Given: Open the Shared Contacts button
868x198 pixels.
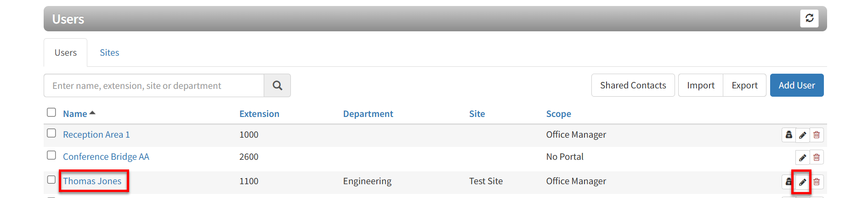Looking at the screenshot, I should [x=633, y=85].
